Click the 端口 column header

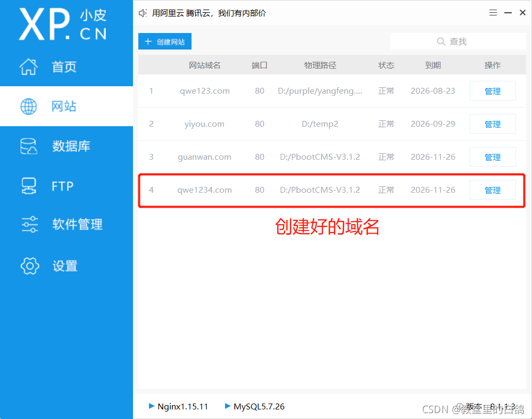(x=260, y=65)
